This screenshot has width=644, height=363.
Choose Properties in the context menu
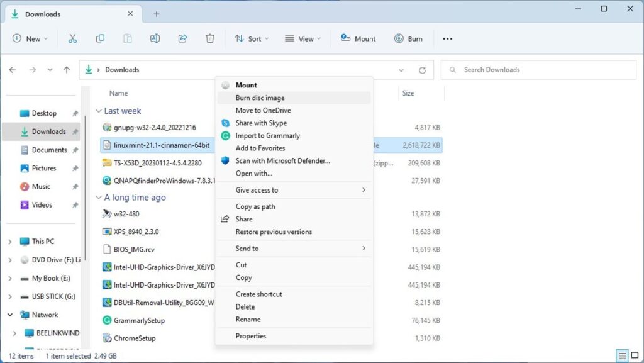tap(250, 336)
